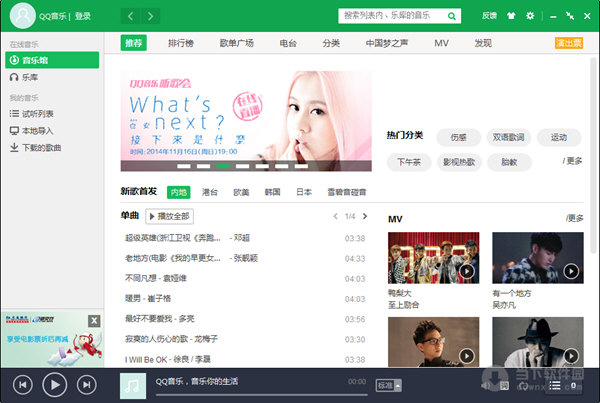Go to previous page of singles
Screen dimensions: 600x403
tap(335, 216)
